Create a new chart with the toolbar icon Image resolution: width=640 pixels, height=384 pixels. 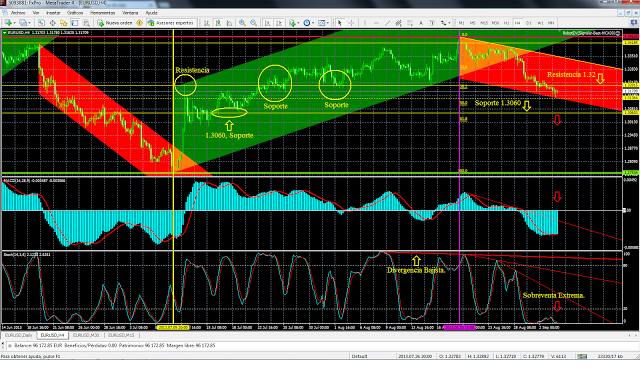8,23
